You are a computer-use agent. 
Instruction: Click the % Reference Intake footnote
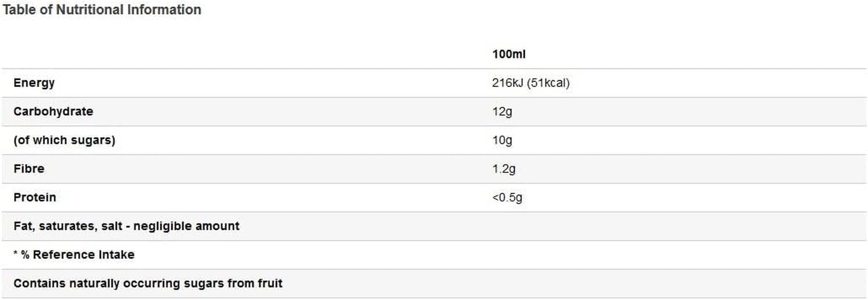pyautogui.click(x=74, y=255)
